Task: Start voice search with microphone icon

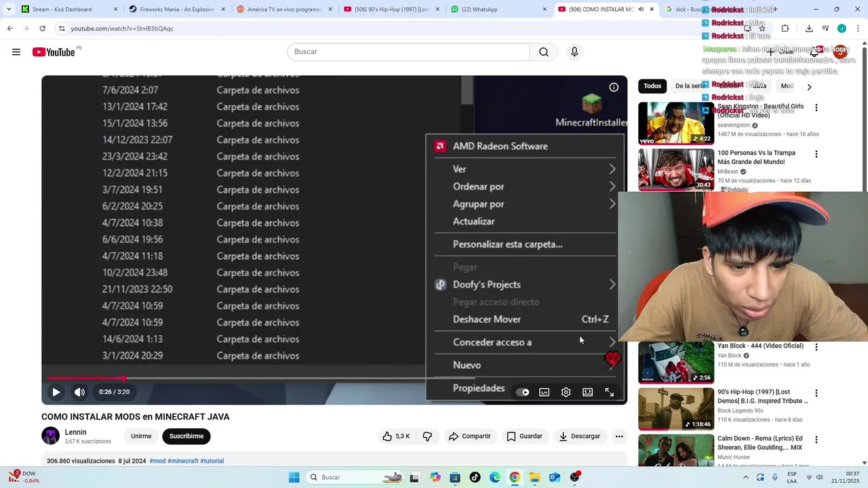Action: [574, 52]
